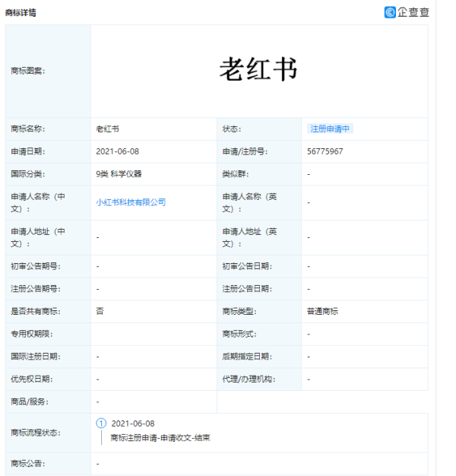The image size is (456, 476).
Task: Click the 商标形式 label
Action: tap(239, 334)
